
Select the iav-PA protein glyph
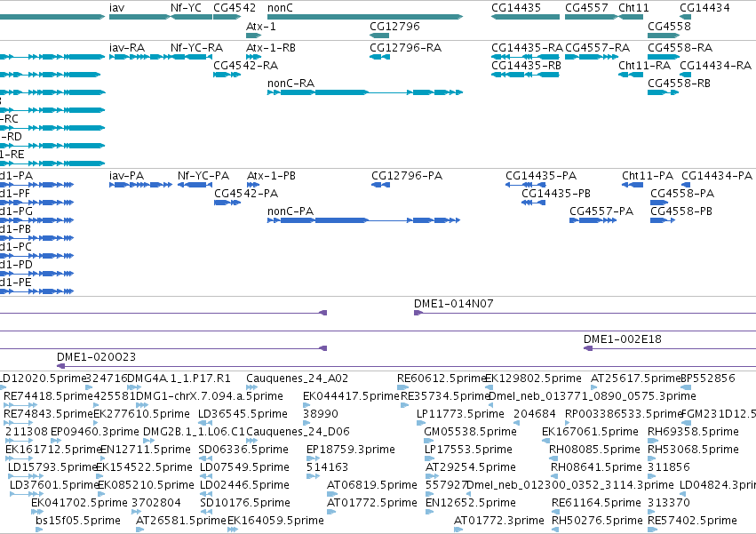pos(140,185)
